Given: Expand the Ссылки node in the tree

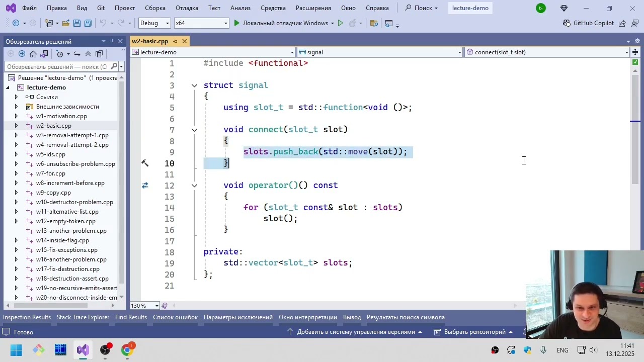Looking at the screenshot, I should coord(16,97).
